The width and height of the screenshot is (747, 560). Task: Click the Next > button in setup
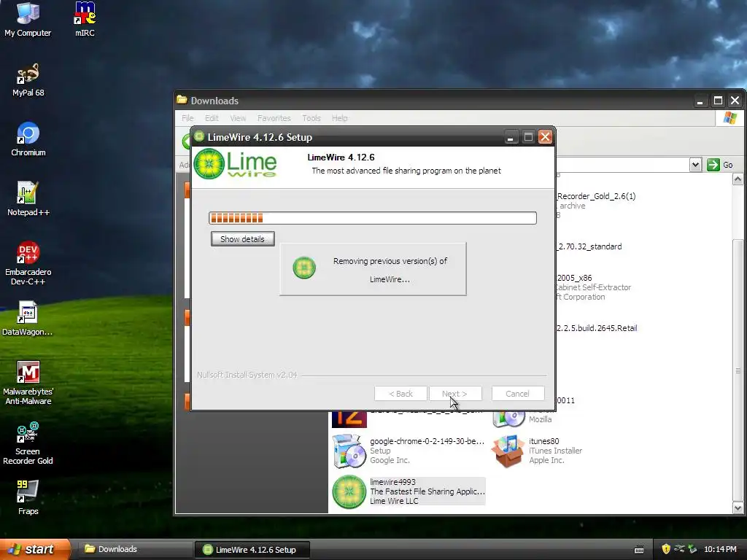[x=454, y=394]
